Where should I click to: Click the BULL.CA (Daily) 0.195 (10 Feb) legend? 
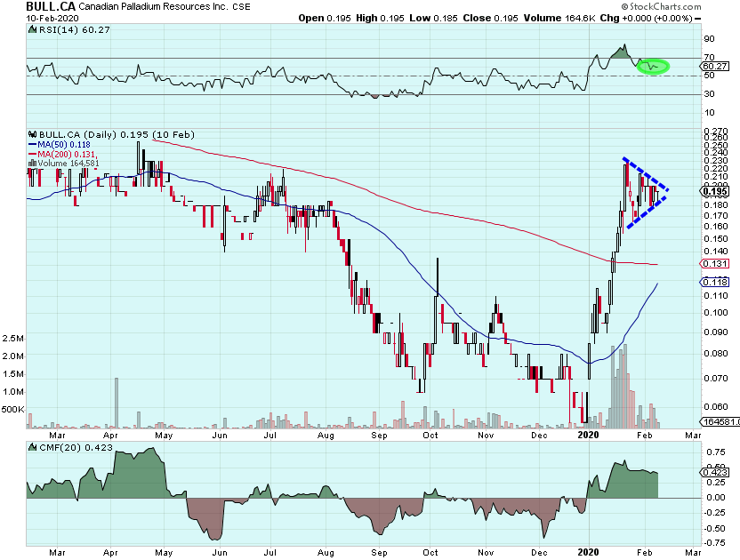pos(117,135)
